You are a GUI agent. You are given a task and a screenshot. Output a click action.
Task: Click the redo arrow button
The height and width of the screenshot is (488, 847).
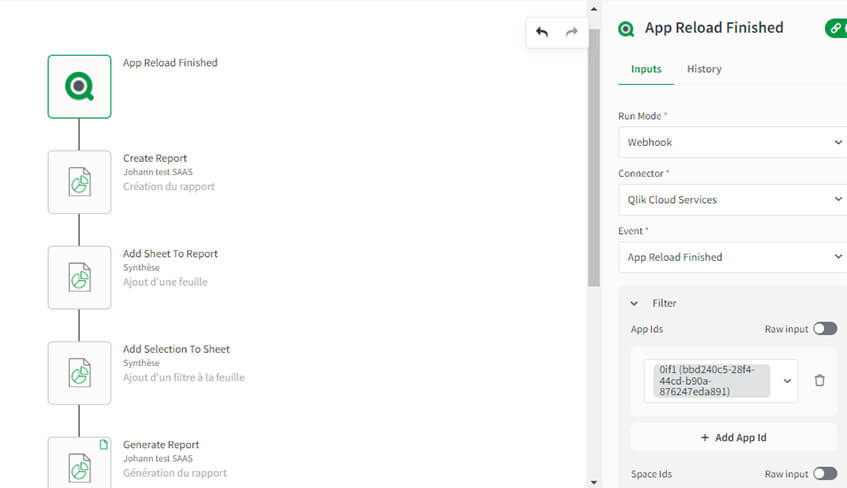click(x=572, y=32)
